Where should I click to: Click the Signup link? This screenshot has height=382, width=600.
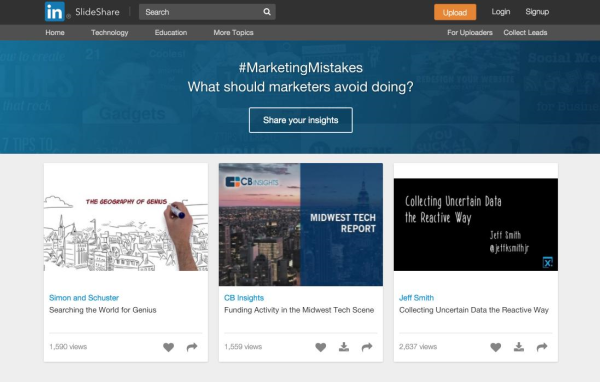[537, 12]
